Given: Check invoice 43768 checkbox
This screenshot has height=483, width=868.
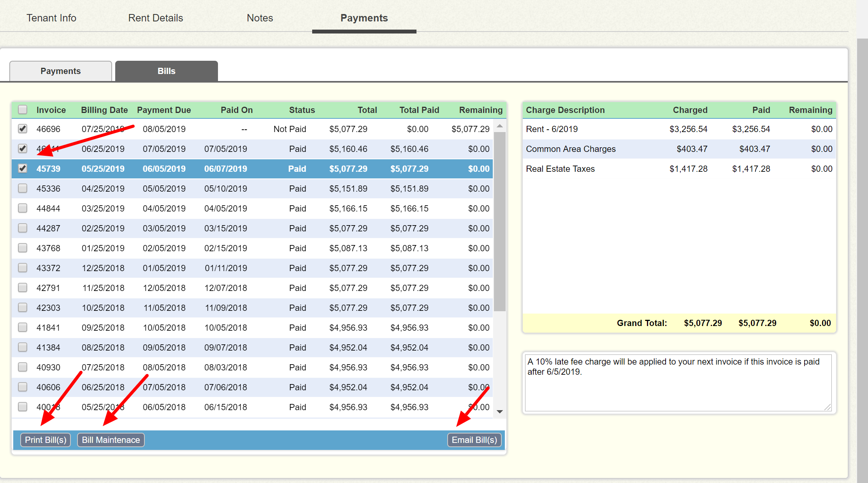Looking at the screenshot, I should coord(23,248).
